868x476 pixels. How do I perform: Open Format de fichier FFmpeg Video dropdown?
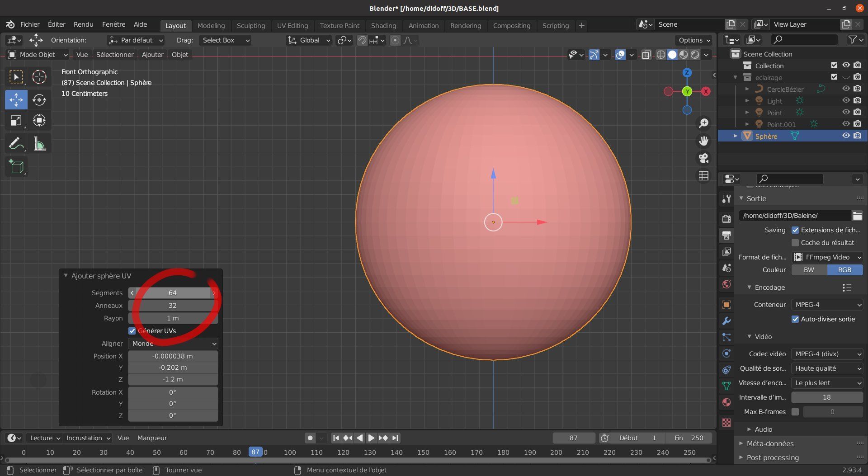(x=827, y=257)
